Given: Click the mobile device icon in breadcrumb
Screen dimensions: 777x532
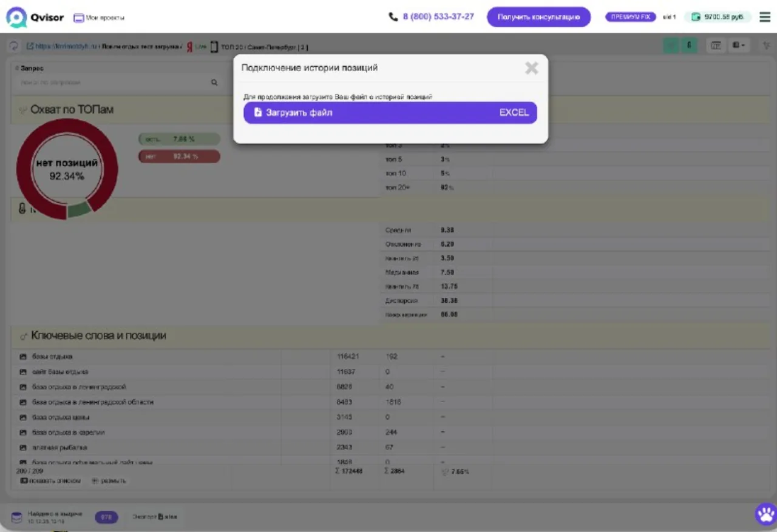Looking at the screenshot, I should pyautogui.click(x=214, y=47).
